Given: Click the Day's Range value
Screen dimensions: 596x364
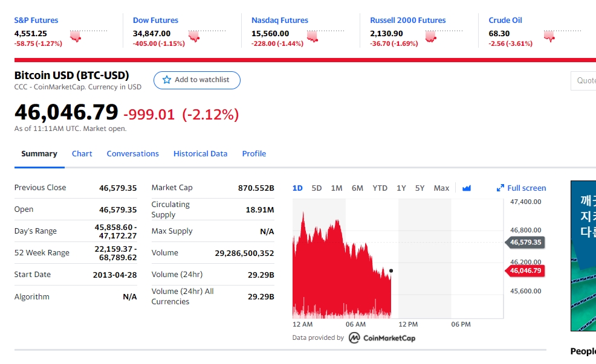Looking at the screenshot, I should click(x=115, y=231).
